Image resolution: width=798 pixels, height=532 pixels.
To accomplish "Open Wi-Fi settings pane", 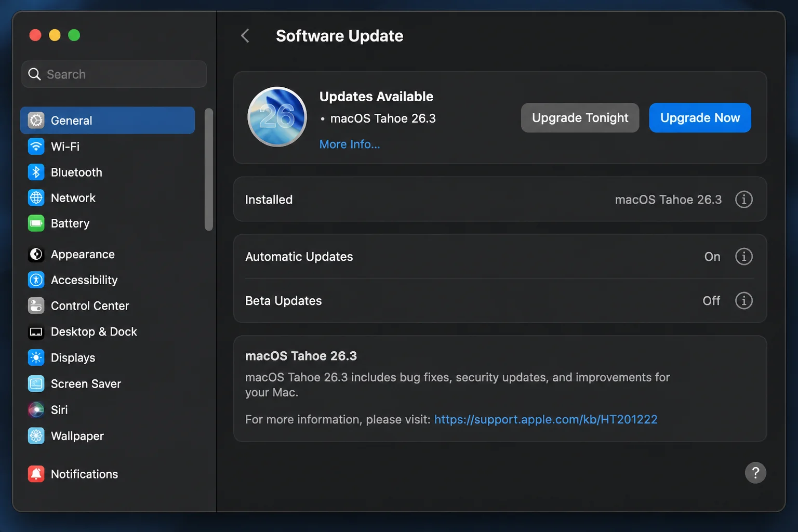I will [108, 147].
